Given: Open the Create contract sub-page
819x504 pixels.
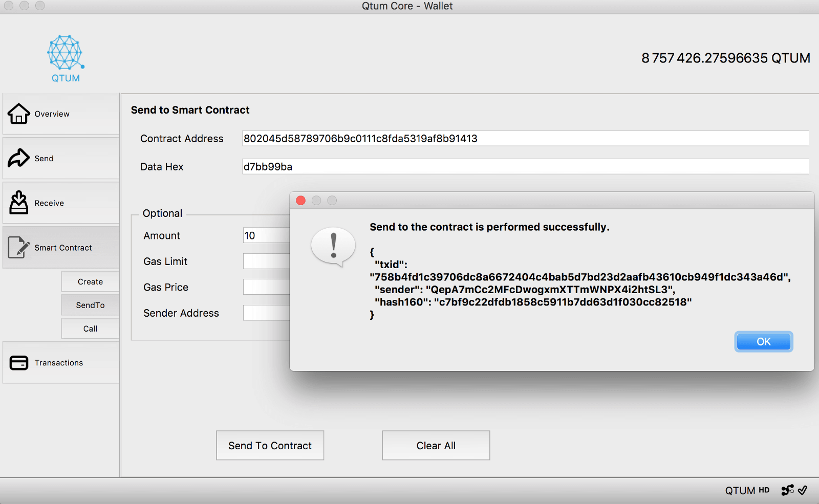Looking at the screenshot, I should [90, 281].
